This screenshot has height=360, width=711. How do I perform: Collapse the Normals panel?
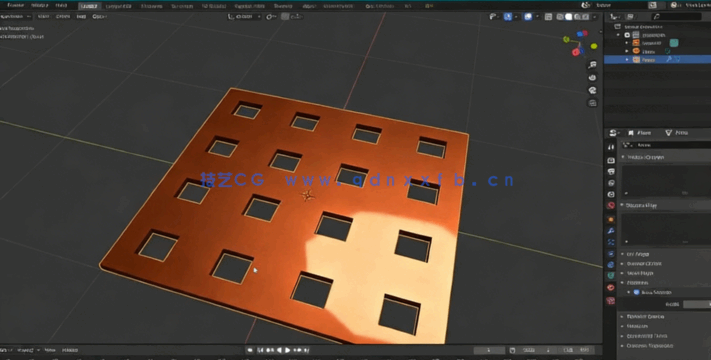pyautogui.click(x=637, y=282)
